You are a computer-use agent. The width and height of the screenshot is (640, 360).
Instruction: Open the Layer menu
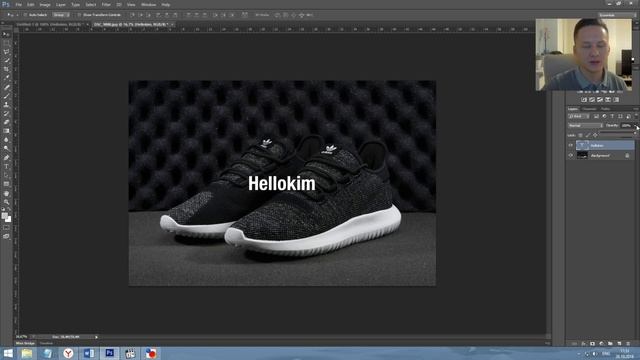(x=60, y=4)
